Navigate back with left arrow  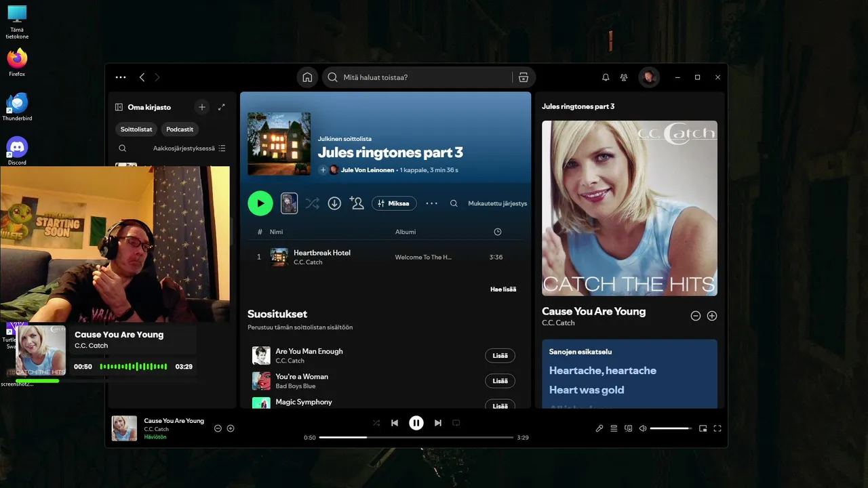142,77
